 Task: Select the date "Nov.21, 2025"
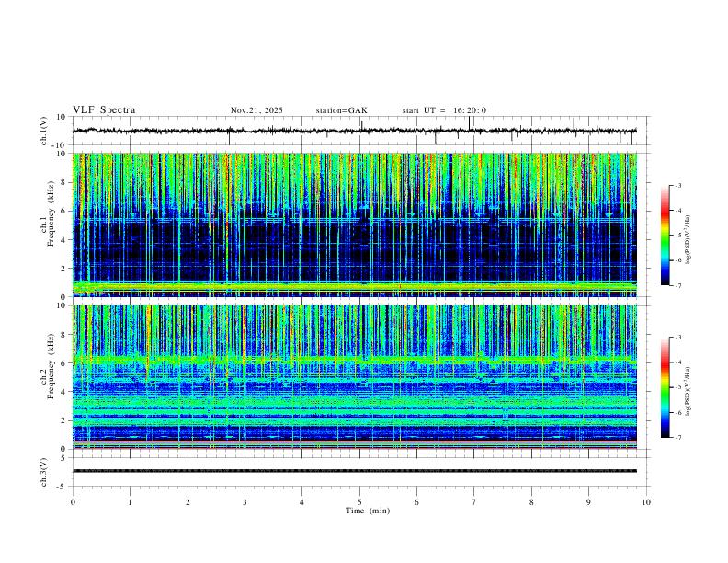point(256,110)
